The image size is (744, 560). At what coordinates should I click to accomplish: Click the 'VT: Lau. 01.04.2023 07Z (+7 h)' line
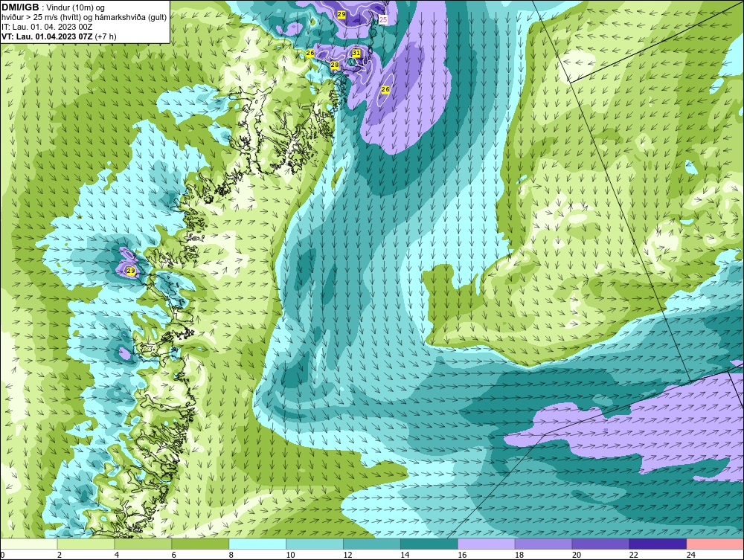pos(59,36)
